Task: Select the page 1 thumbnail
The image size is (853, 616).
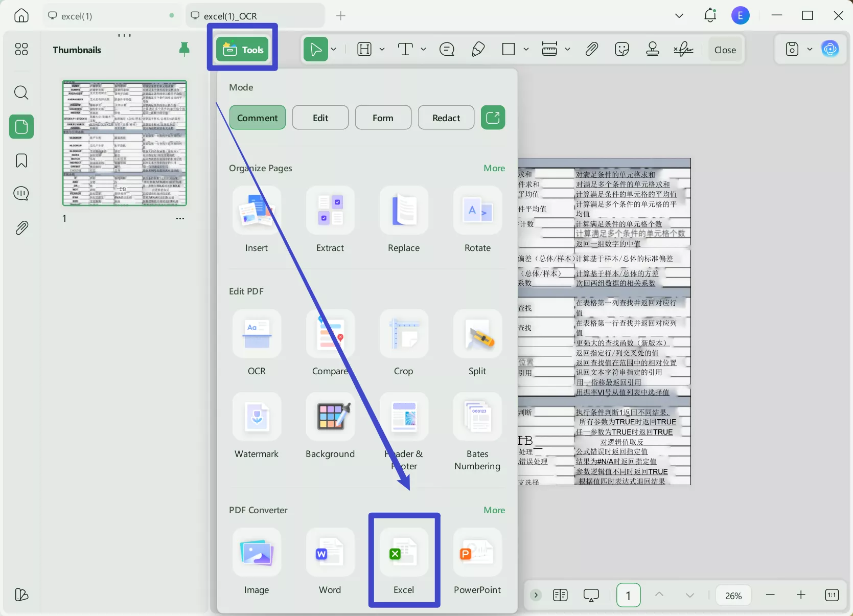Action: (x=124, y=144)
